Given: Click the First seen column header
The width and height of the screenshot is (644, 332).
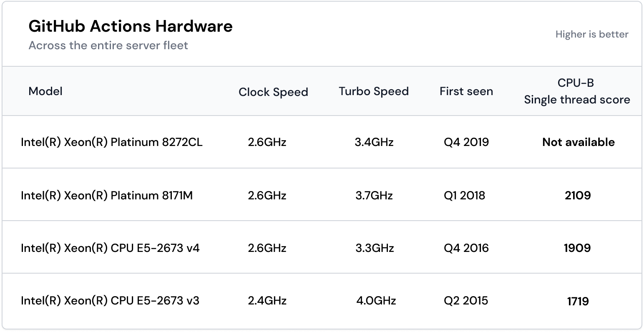Looking at the screenshot, I should (466, 91).
